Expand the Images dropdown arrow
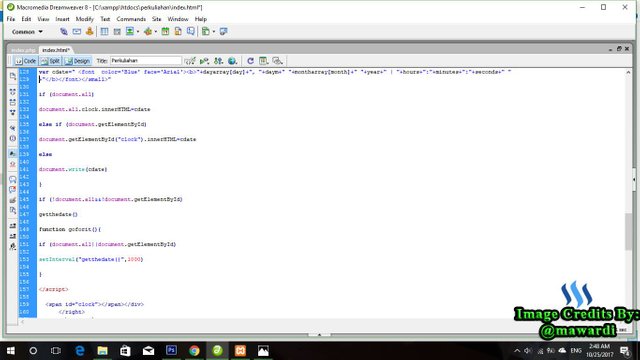This screenshot has height=360, width=640. (138, 31)
